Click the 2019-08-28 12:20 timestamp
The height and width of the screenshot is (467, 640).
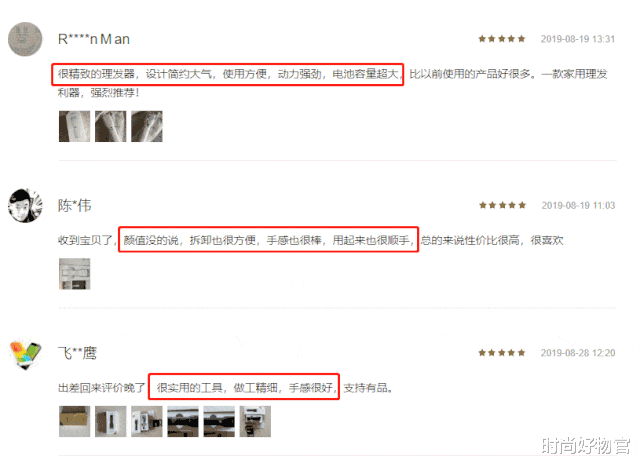[x=578, y=353]
